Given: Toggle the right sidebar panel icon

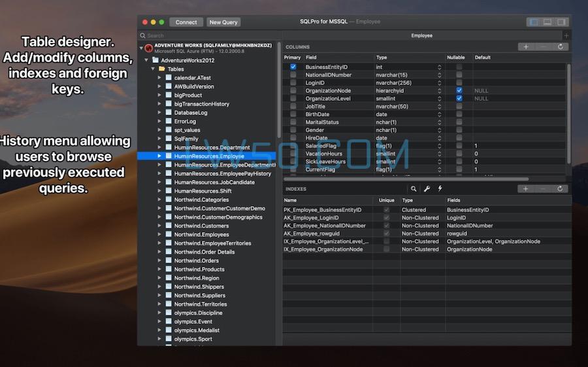Looking at the screenshot, I should click(x=561, y=22).
